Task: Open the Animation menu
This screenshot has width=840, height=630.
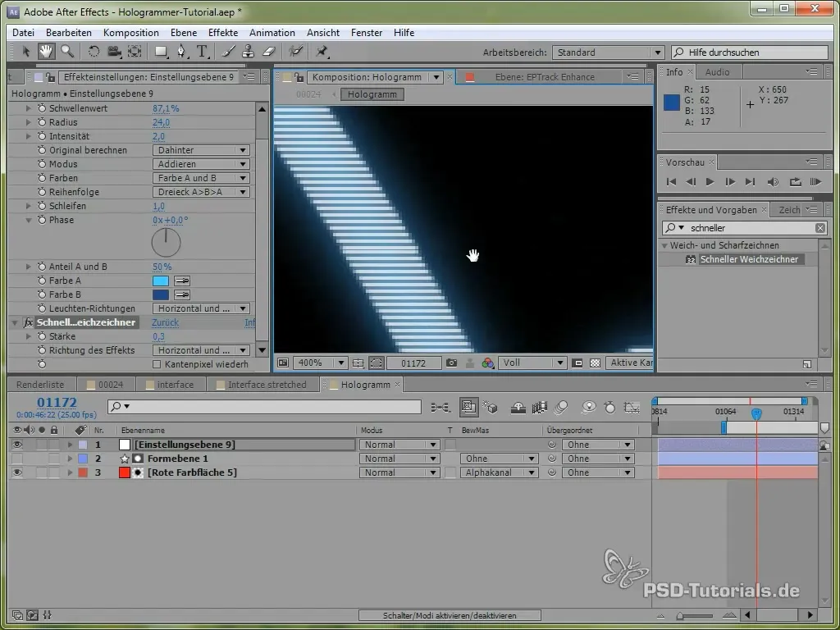Action: tap(272, 33)
